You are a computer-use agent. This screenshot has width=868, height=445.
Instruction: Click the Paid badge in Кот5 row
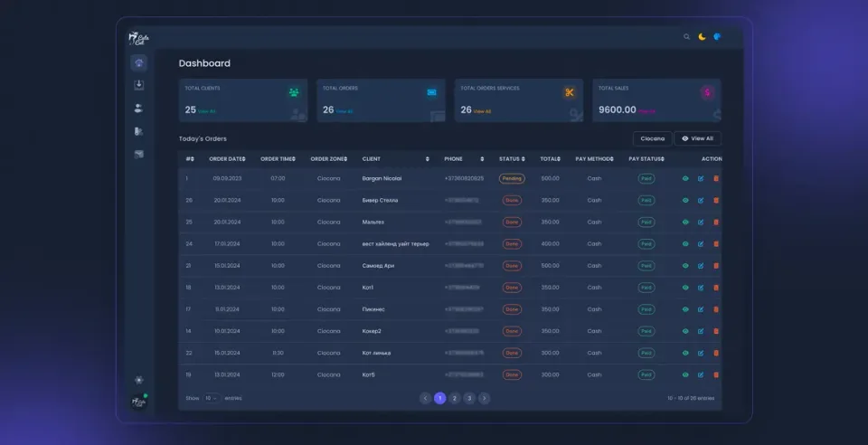point(646,374)
